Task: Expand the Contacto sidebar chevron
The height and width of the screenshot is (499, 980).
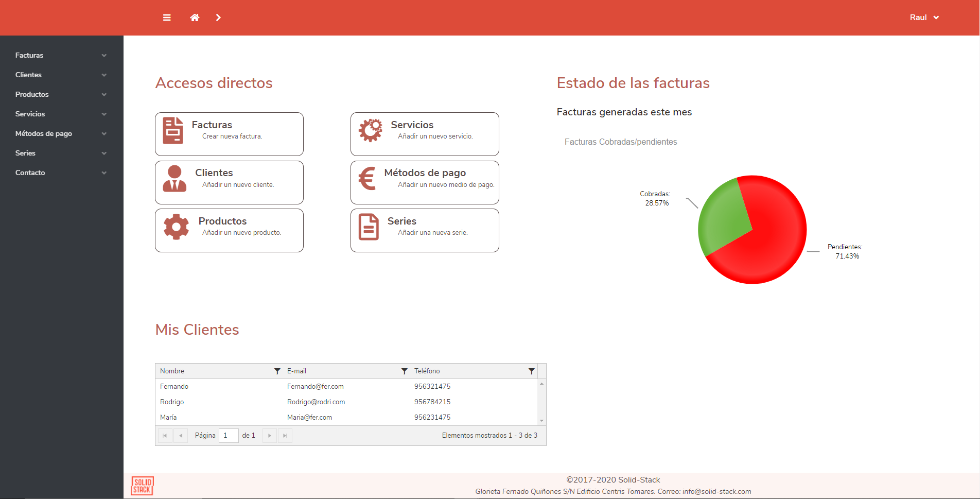Action: [104, 173]
